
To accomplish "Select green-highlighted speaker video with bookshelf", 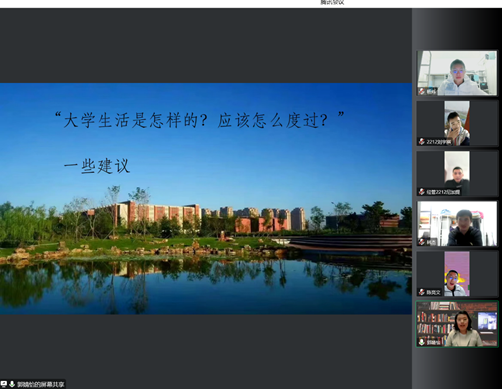I will click(457, 324).
